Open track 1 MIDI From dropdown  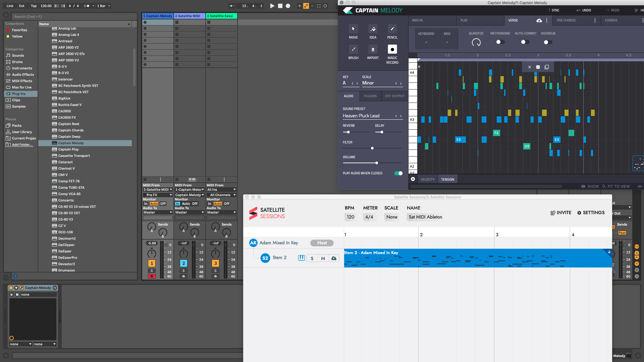(x=158, y=190)
